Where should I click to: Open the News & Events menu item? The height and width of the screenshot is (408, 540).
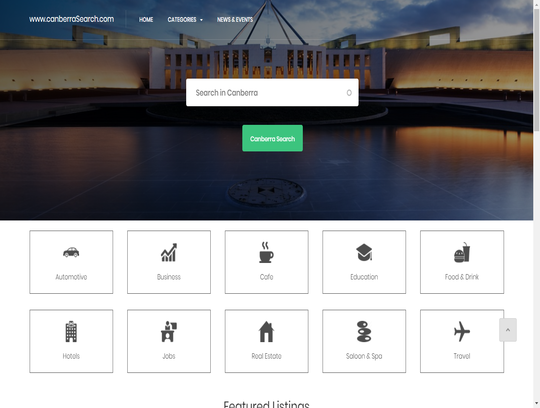(235, 20)
